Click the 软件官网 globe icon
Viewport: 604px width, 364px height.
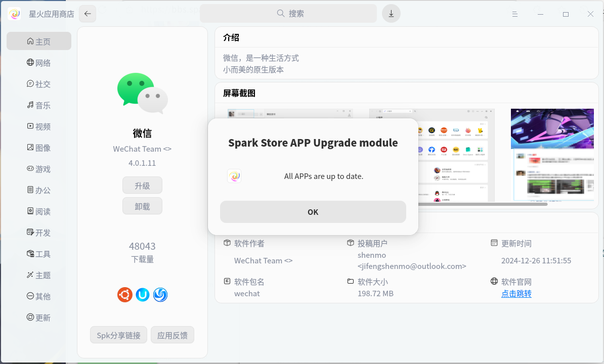pyautogui.click(x=494, y=281)
